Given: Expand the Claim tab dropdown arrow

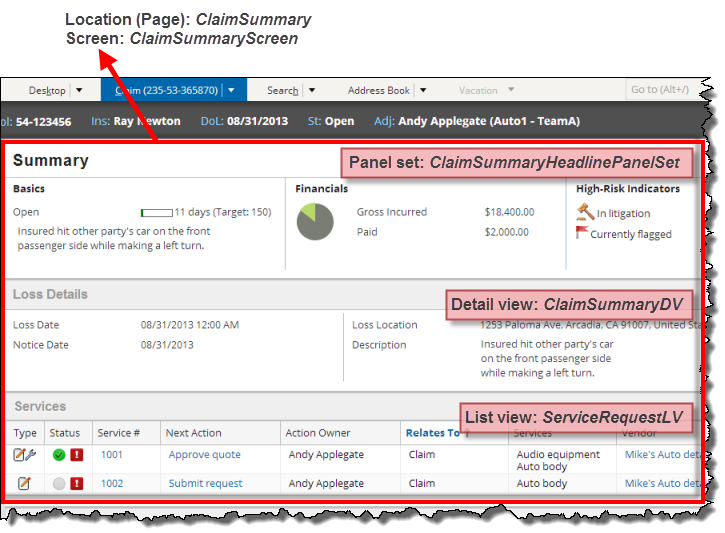Looking at the screenshot, I should pyautogui.click(x=231, y=90).
